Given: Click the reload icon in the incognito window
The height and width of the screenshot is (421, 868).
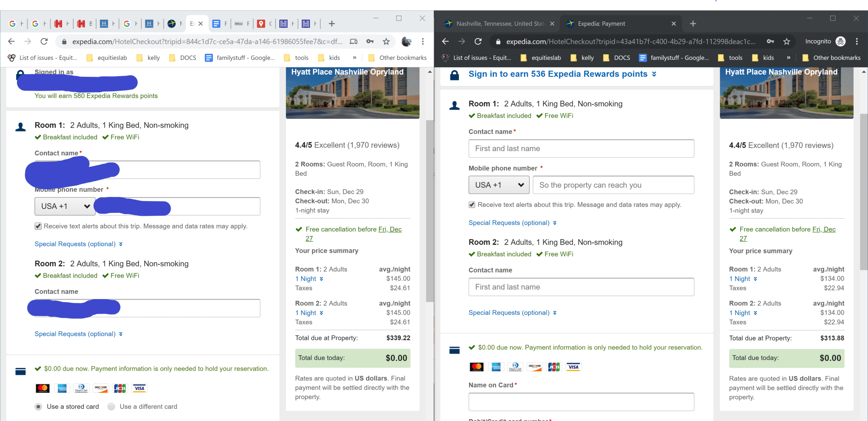Looking at the screenshot, I should (478, 41).
